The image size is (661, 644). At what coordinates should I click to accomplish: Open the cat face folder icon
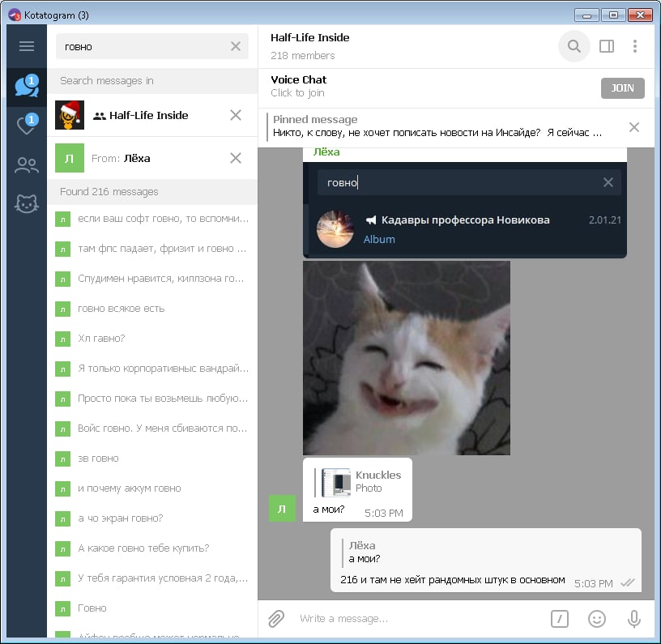[27, 204]
